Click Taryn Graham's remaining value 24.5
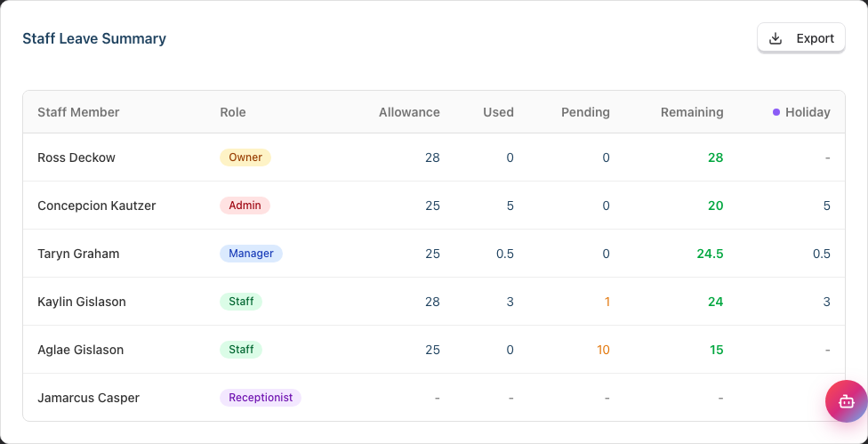This screenshot has width=868, height=444. [711, 254]
